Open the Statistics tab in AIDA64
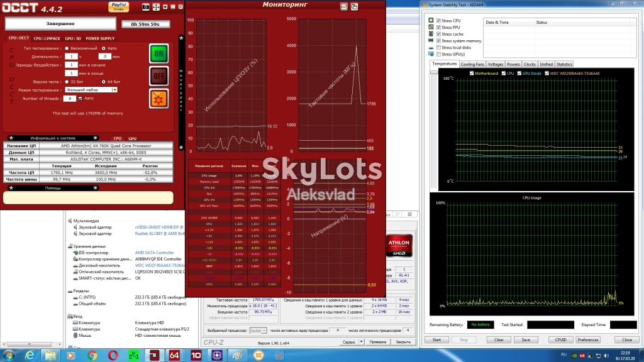644x362 pixels. (x=564, y=65)
